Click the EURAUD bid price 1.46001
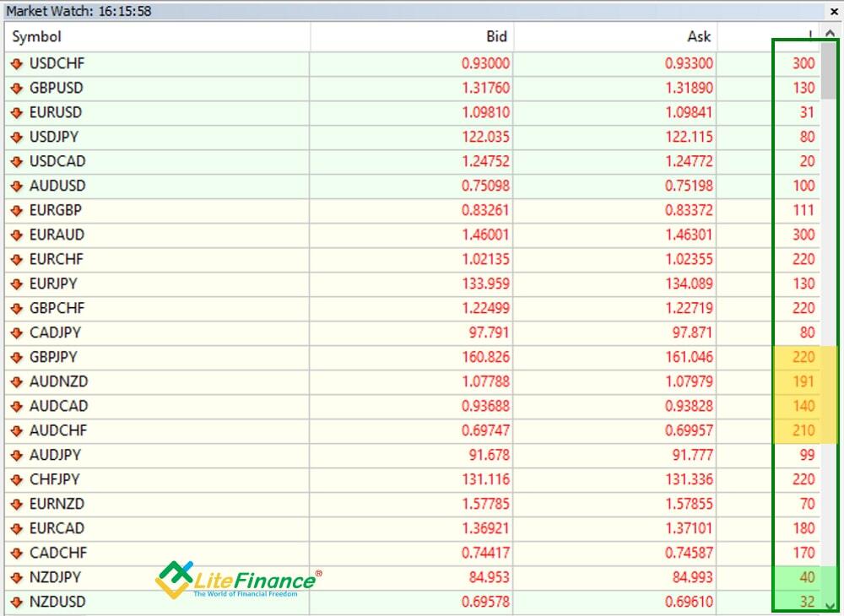 [x=484, y=235]
